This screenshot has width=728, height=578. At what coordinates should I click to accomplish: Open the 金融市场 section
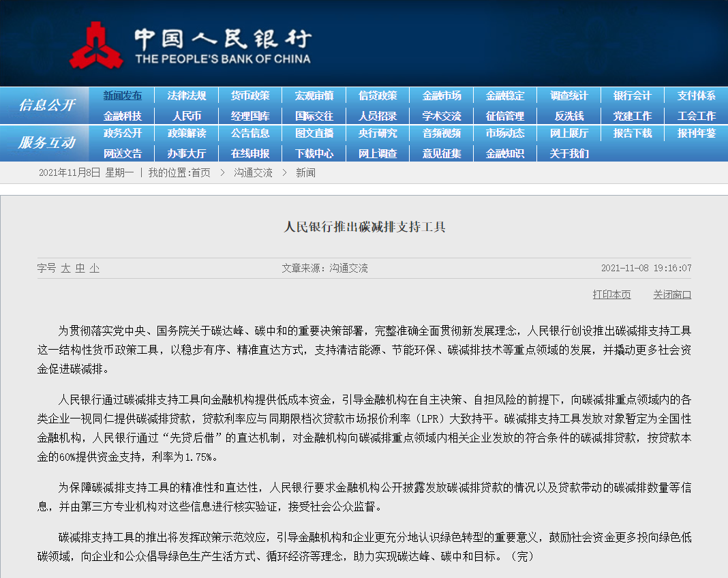pos(442,95)
